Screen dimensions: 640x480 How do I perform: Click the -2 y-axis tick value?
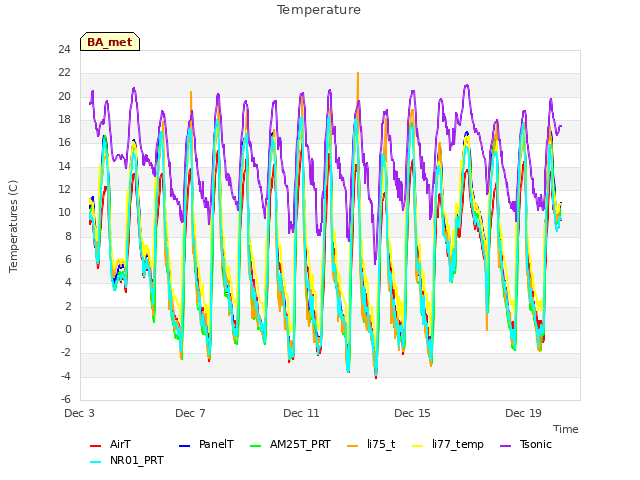click(x=66, y=353)
